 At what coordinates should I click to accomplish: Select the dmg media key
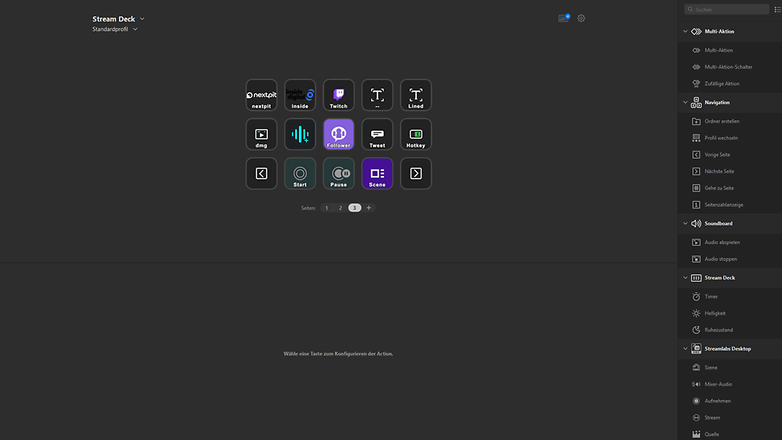[x=261, y=134]
